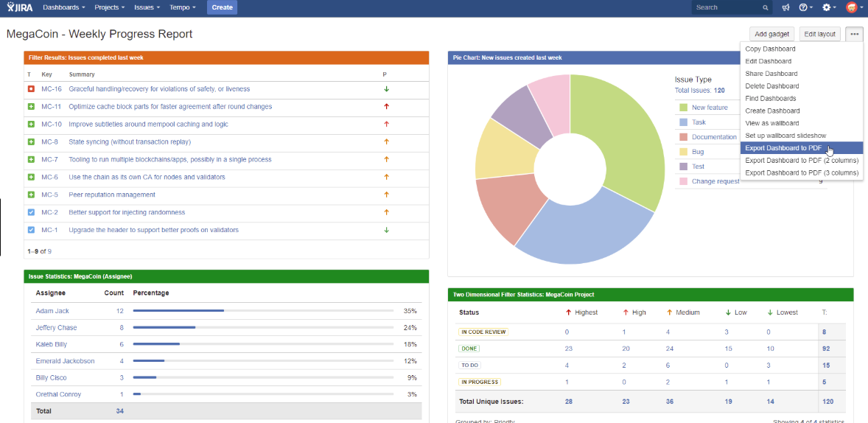Image resolution: width=868 pixels, height=423 pixels.
Task: Click DONE Highest count 23
Action: point(569,349)
